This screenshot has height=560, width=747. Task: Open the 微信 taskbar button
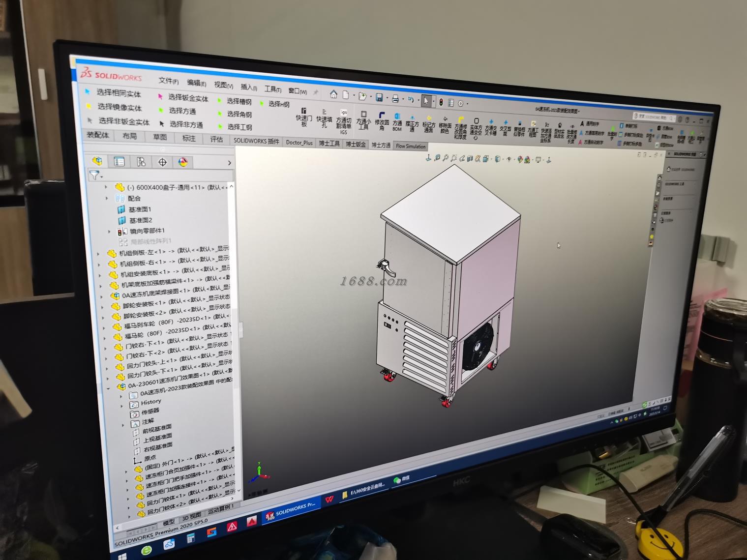click(x=402, y=479)
